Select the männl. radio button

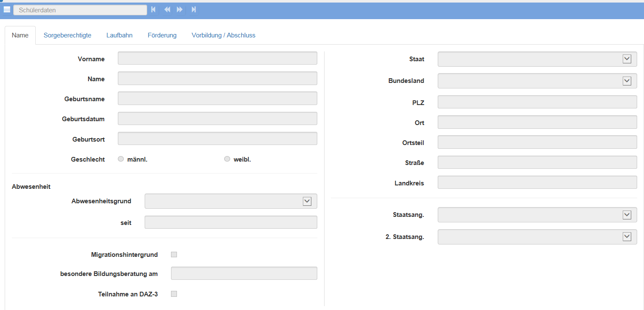tap(121, 159)
